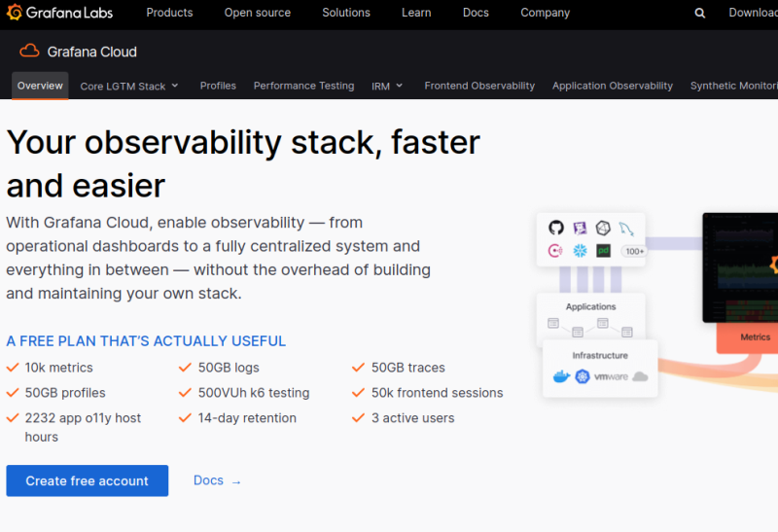Click the Grafana Labs logo
This screenshot has width=778, height=532.
(59, 13)
